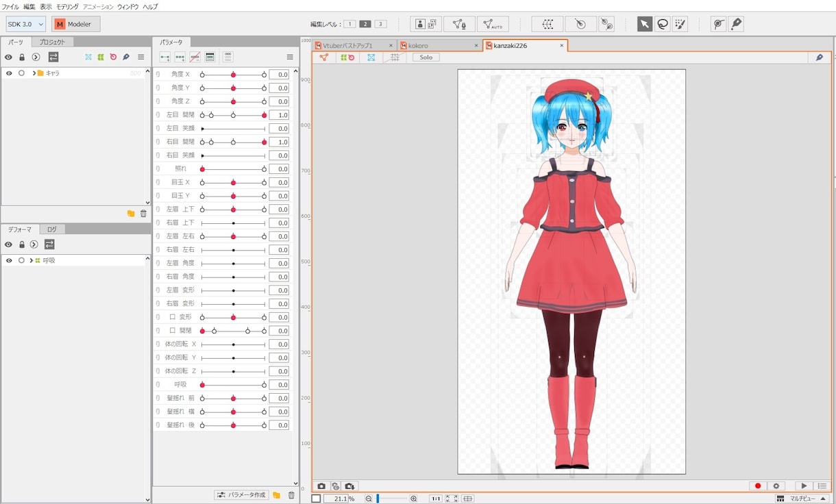Choose the brush selection tool
836x504 pixels.
[x=680, y=24]
